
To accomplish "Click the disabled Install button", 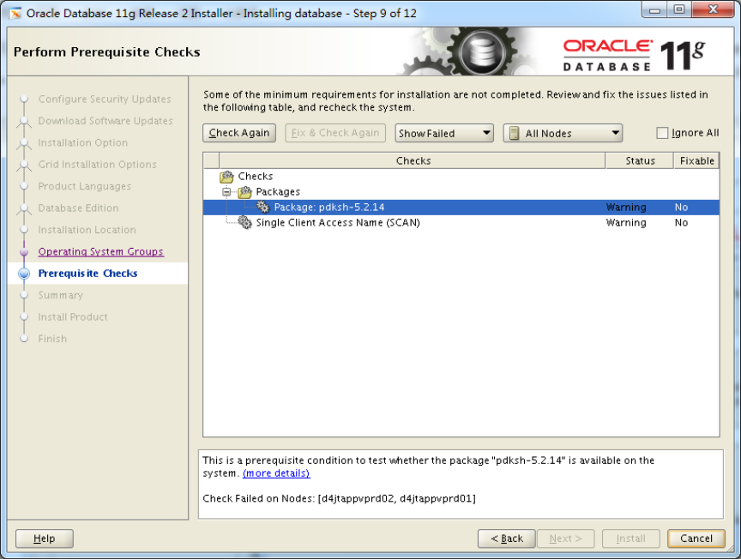I will (631, 539).
